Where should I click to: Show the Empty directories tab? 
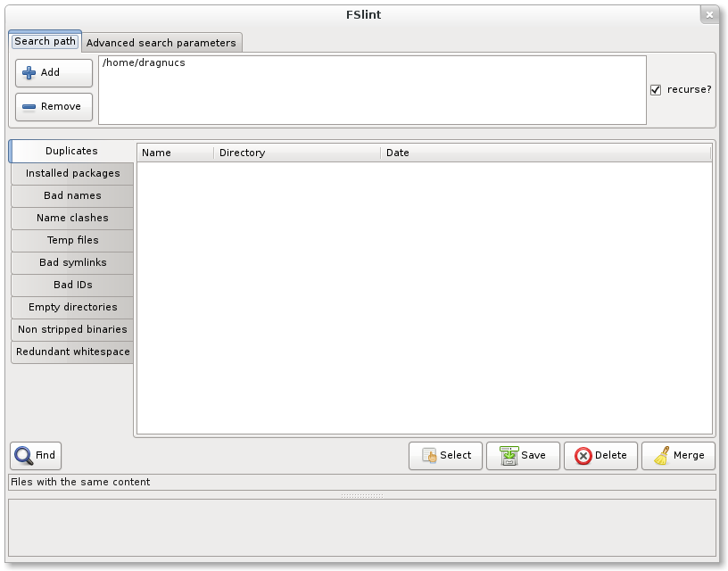72,307
